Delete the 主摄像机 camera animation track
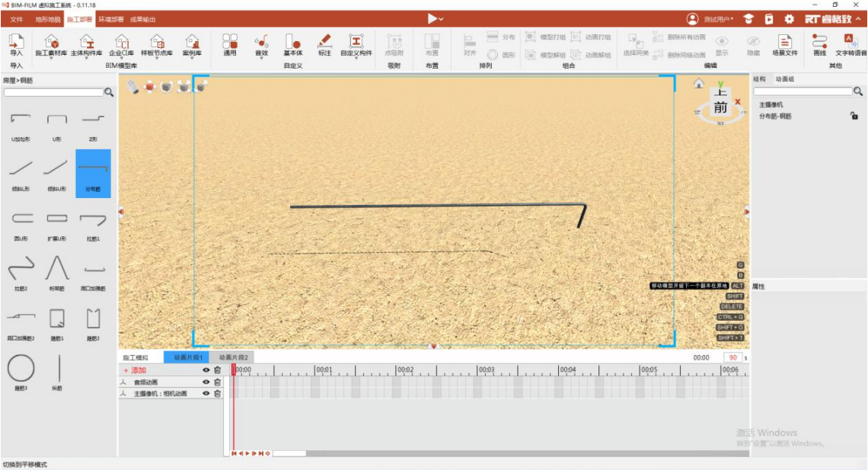 coord(218,394)
